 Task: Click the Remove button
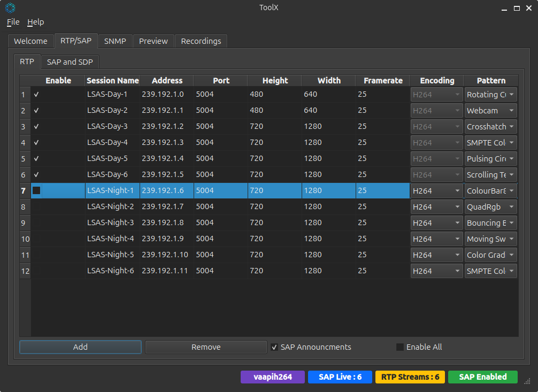(206, 347)
